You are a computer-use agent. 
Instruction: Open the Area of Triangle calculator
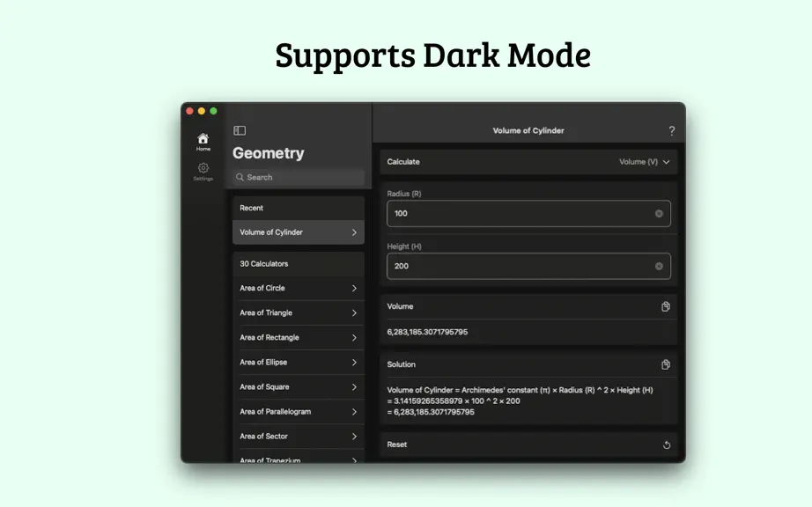point(299,313)
